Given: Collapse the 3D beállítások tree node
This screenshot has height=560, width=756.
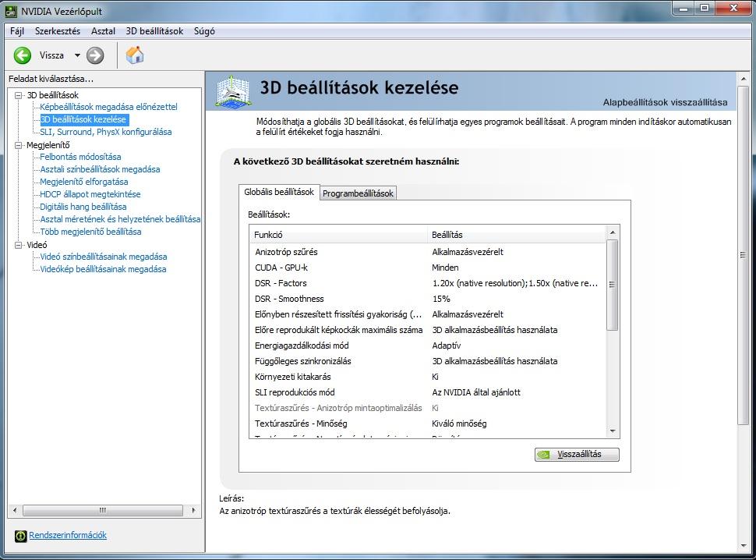Looking at the screenshot, I should point(19,95).
